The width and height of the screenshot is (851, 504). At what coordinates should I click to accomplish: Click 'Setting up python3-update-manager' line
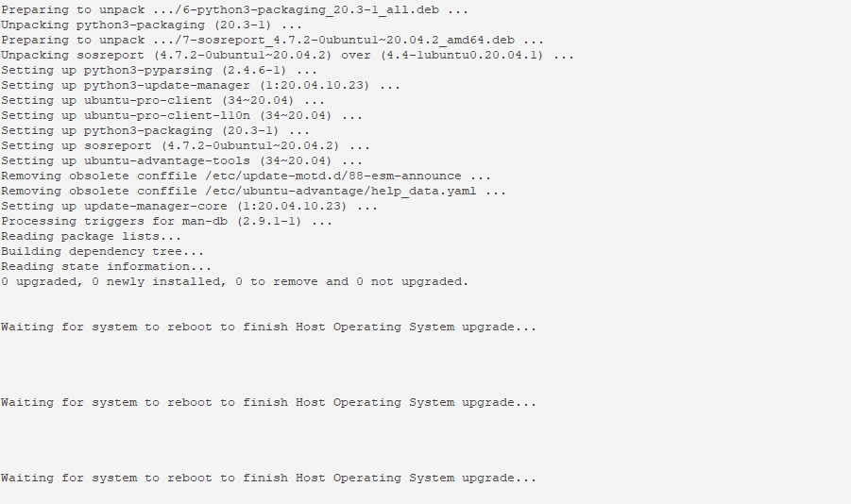tap(201, 86)
